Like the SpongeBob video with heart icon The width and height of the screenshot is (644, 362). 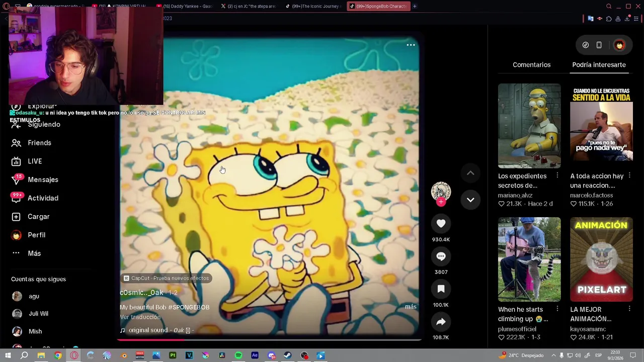tap(441, 224)
